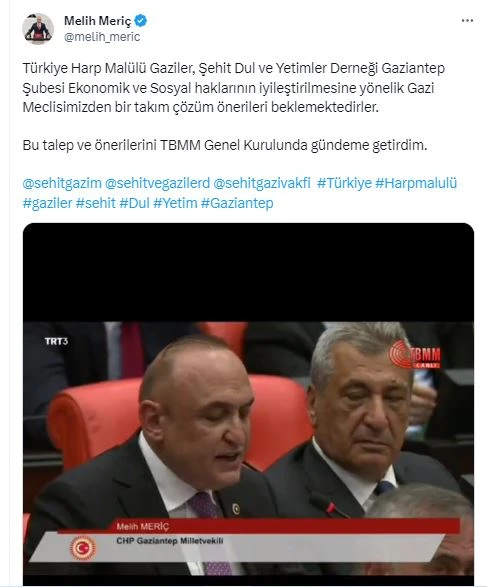Image resolution: width=487 pixels, height=587 pixels.
Task: Visit the @sehitgazim mention
Action: pyautogui.click(x=62, y=183)
